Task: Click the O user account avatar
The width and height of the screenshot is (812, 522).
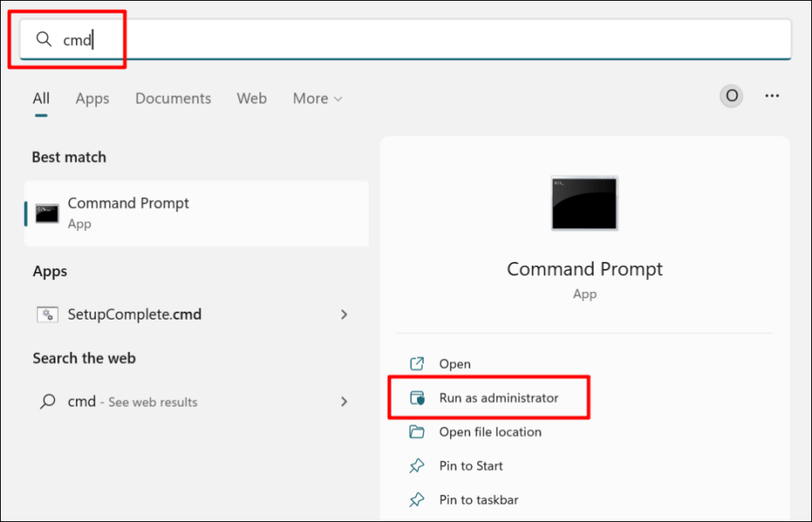Action: point(731,96)
